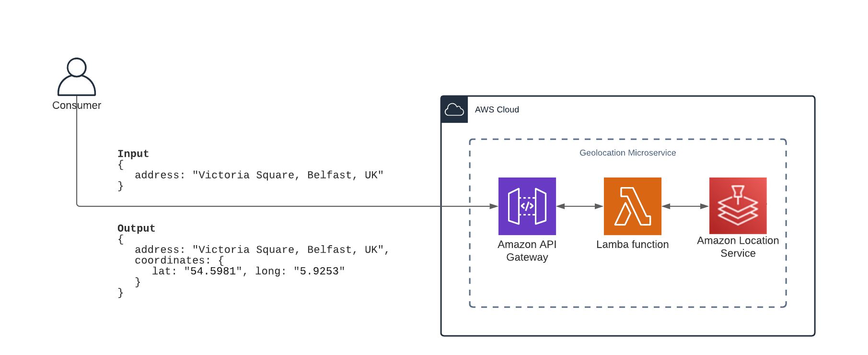Click the bold Output heading
This screenshot has height=355, width=868.
coord(136,228)
